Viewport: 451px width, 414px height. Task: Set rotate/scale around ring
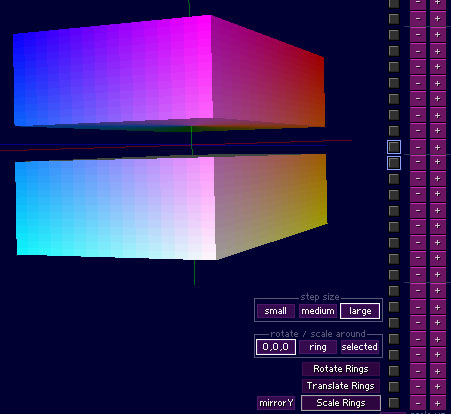(x=318, y=347)
